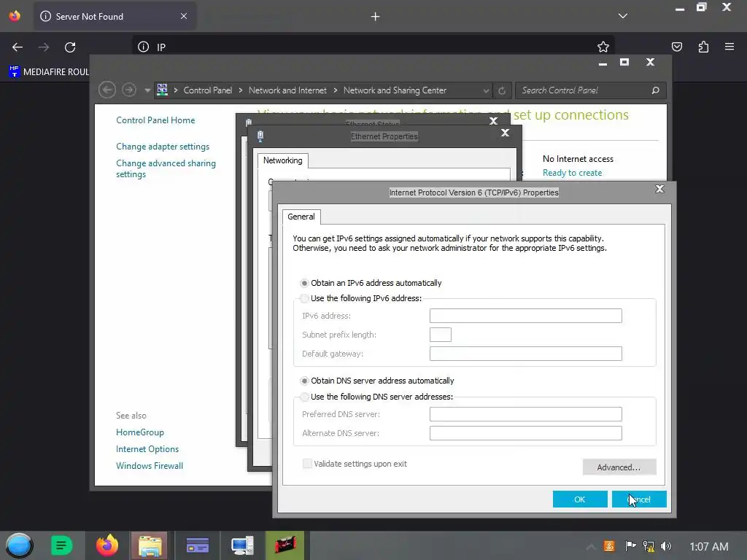Click the search magnifier icon
Viewport: 747px width, 560px height.
point(656,90)
